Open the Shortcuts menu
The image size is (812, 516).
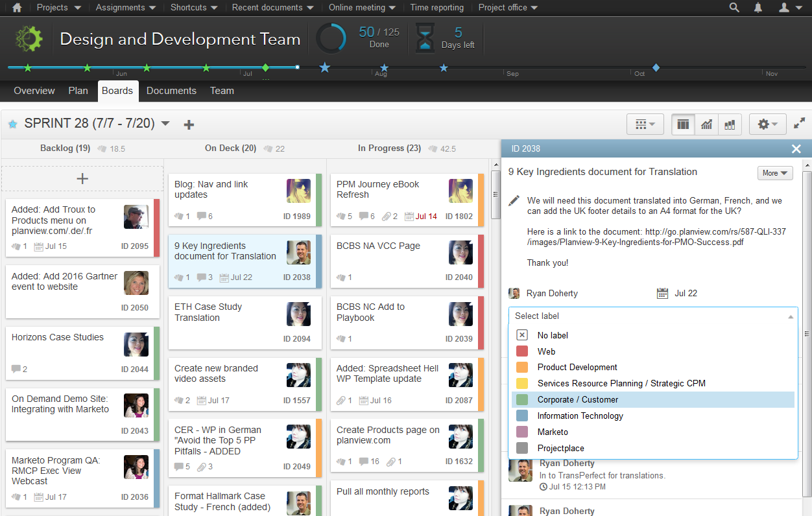(x=194, y=8)
